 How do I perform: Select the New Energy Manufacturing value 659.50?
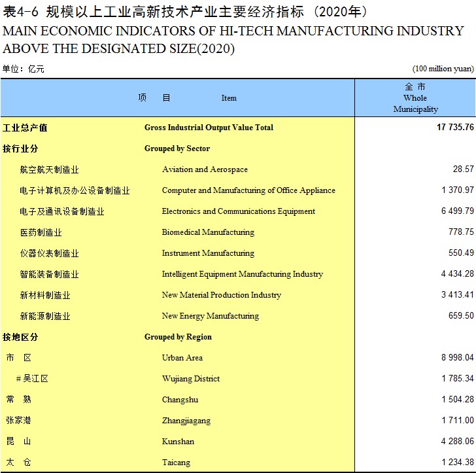461,315
